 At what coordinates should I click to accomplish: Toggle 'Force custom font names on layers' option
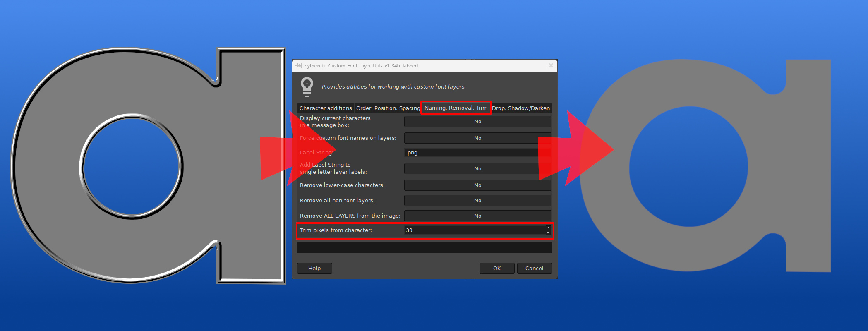click(x=477, y=138)
